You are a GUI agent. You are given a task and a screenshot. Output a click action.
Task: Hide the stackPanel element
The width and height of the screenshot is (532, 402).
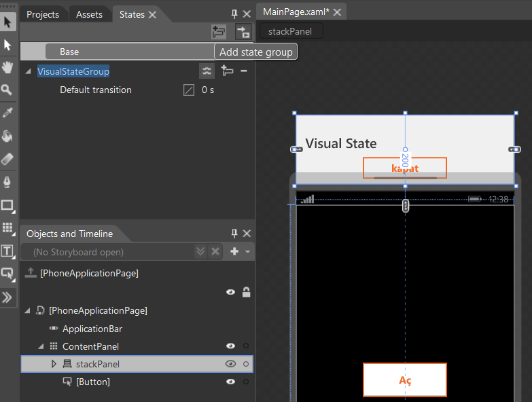coord(231,364)
